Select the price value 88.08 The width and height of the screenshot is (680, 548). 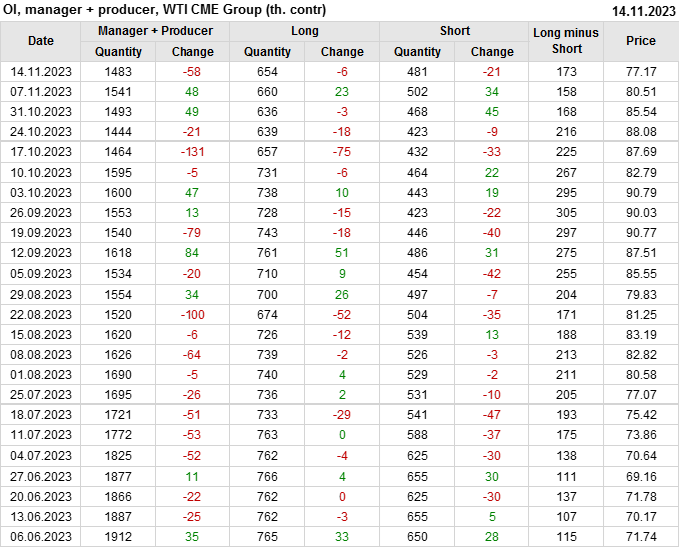[641, 131]
